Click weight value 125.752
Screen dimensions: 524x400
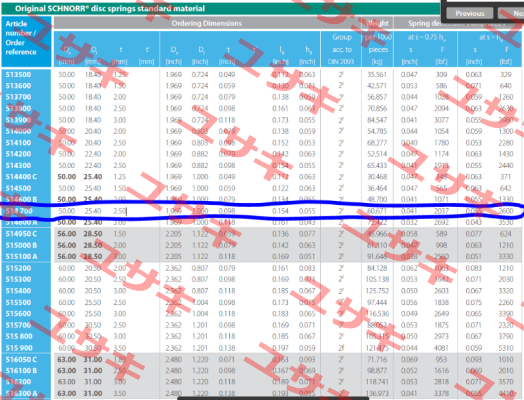point(377,291)
